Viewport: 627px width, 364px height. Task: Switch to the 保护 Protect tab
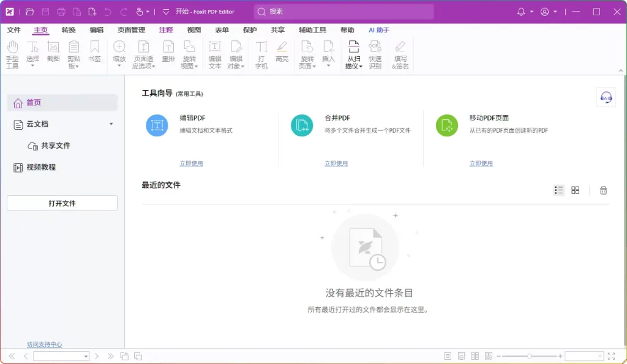(250, 30)
